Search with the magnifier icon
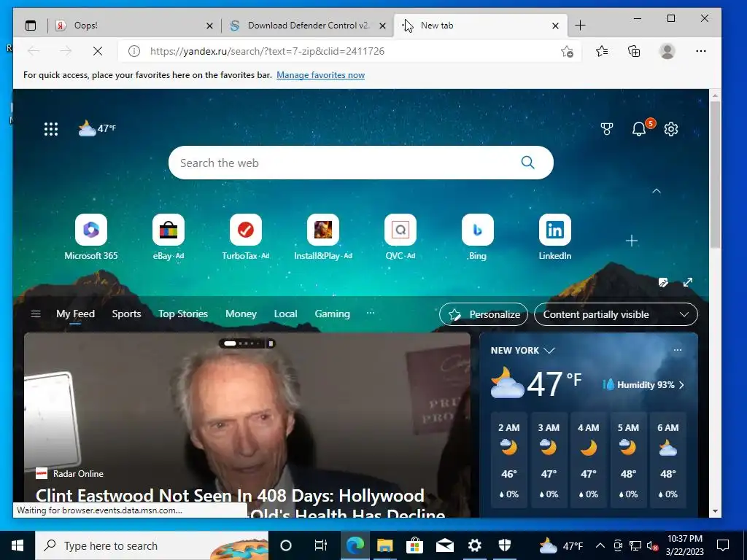The width and height of the screenshot is (747, 560). point(527,163)
